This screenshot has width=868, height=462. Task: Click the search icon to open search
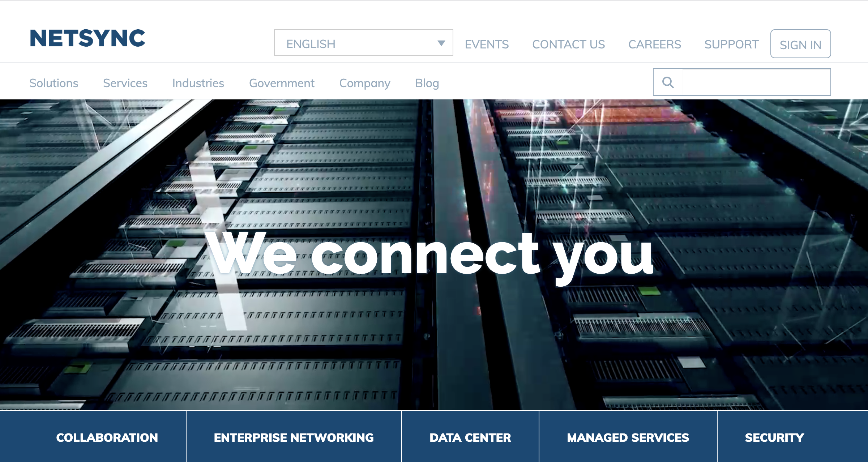click(668, 82)
